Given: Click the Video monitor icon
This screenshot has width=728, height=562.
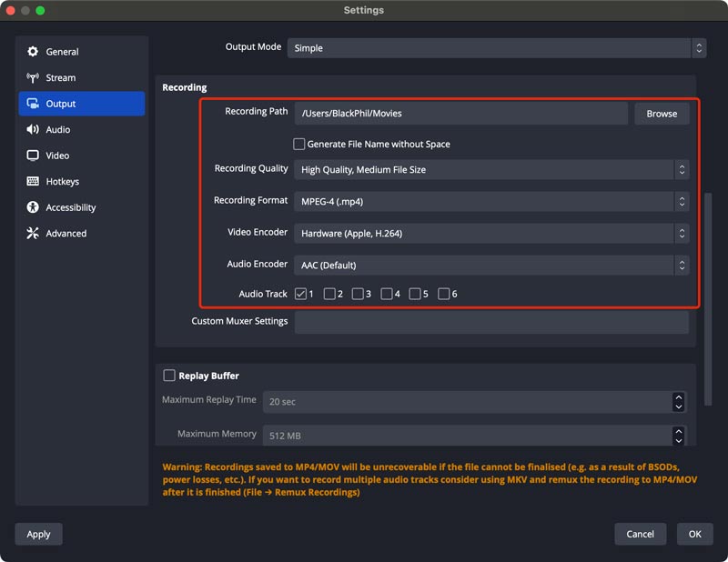Looking at the screenshot, I should pyautogui.click(x=33, y=156).
